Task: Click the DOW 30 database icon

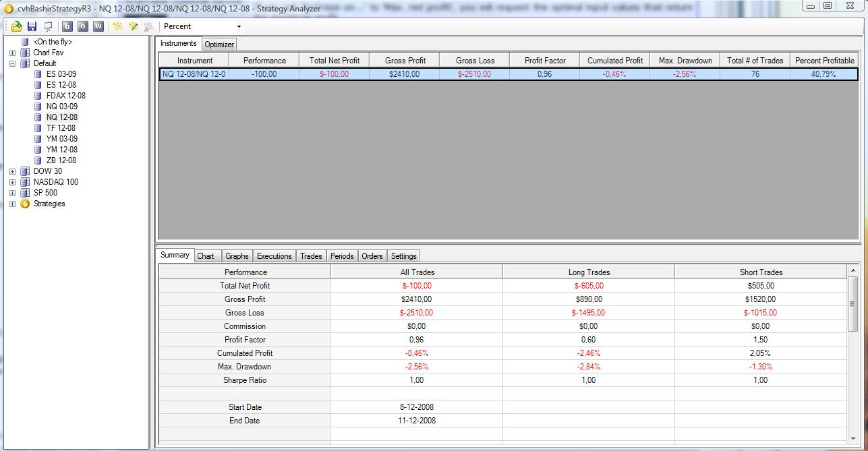Action: [x=25, y=171]
